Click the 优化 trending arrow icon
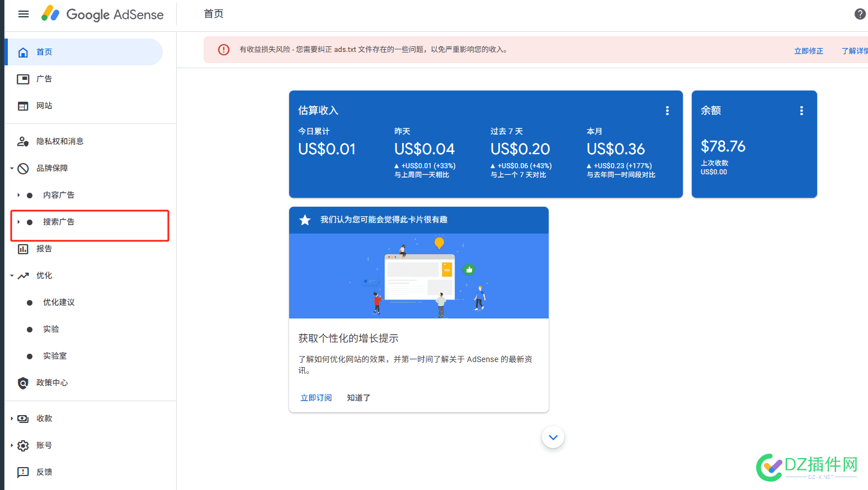The height and width of the screenshot is (490, 868). tap(23, 275)
